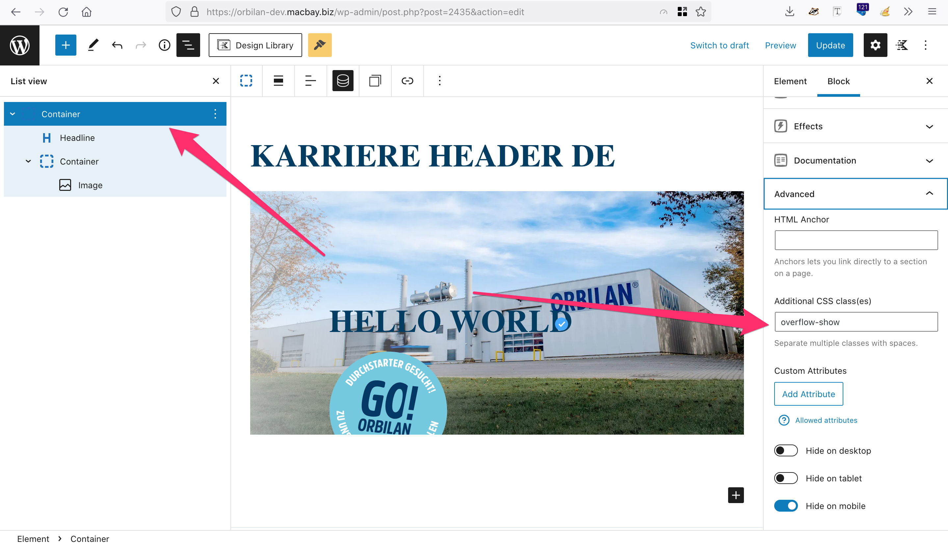948x560 pixels.
Task: Open the Design Library
Action: [255, 45]
